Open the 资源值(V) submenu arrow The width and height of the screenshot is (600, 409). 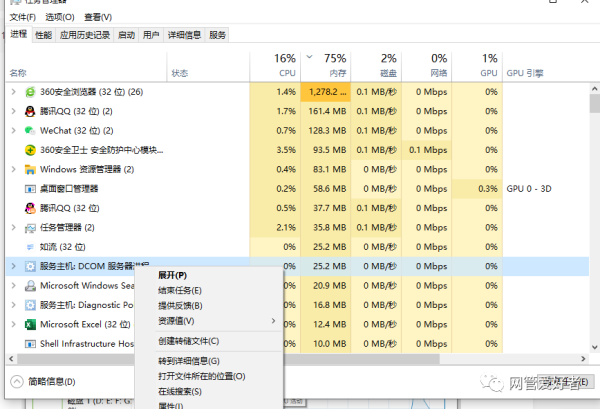point(273,321)
